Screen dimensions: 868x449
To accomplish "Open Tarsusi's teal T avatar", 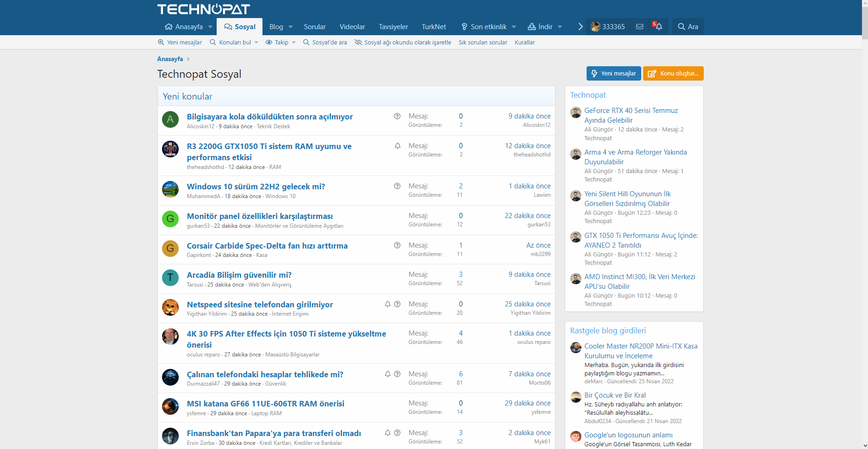I will point(170,278).
